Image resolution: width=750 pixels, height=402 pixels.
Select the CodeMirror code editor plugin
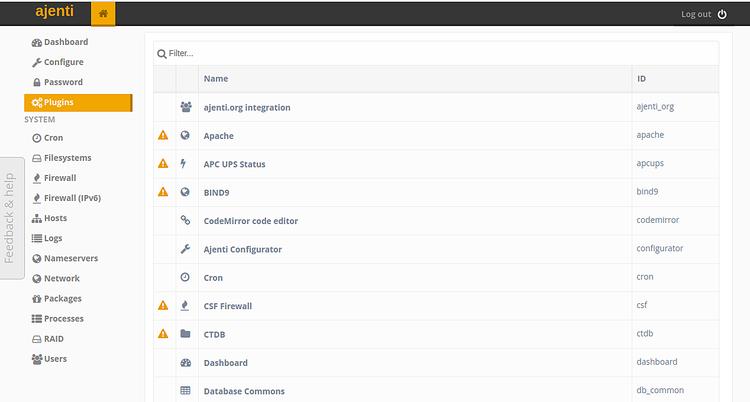pyautogui.click(x=251, y=221)
